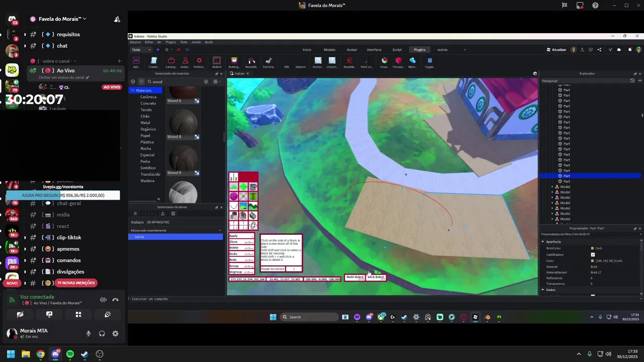644x362 pixels.
Task: Select the purple sphere shape in build palette
Action: coord(234,196)
